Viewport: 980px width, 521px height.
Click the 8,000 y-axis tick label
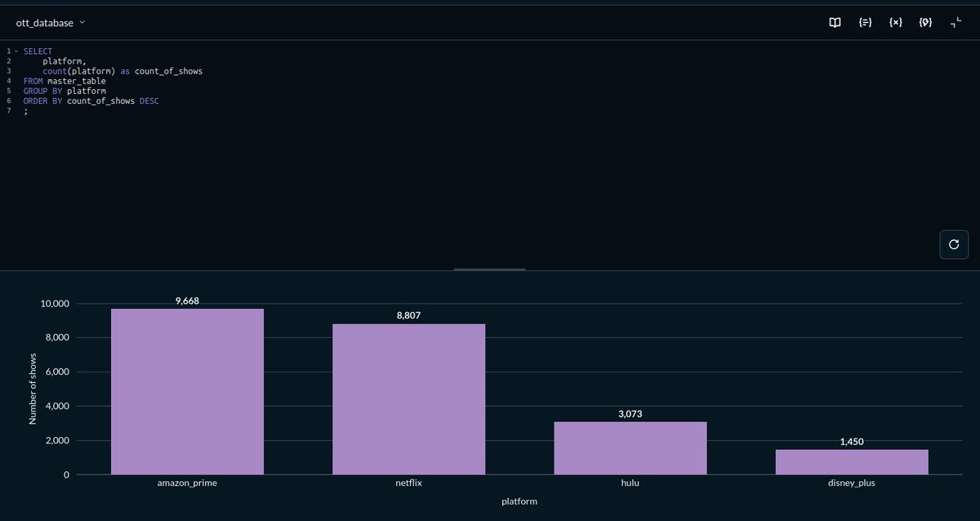[57, 338]
